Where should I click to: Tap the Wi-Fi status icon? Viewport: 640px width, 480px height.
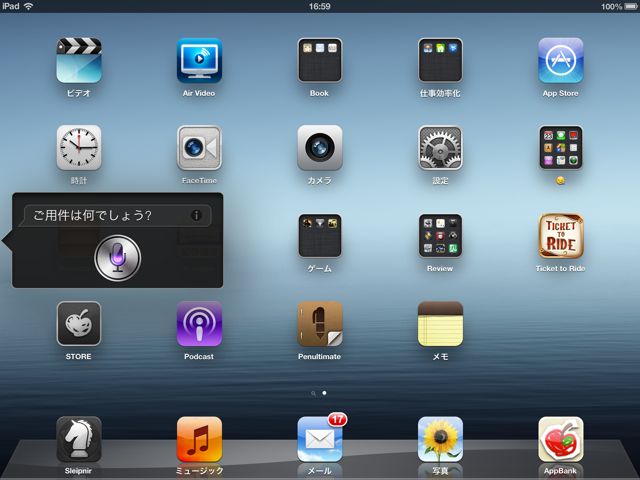pyautogui.click(x=28, y=6)
